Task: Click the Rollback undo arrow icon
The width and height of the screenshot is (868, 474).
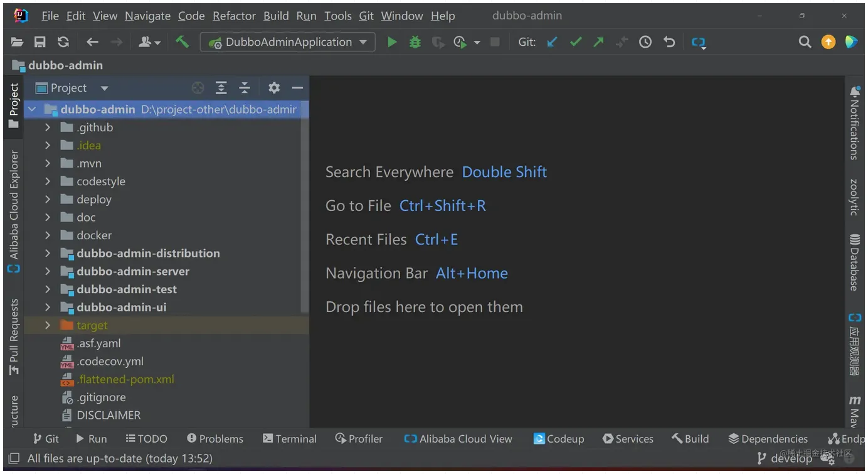Action: 669,42
